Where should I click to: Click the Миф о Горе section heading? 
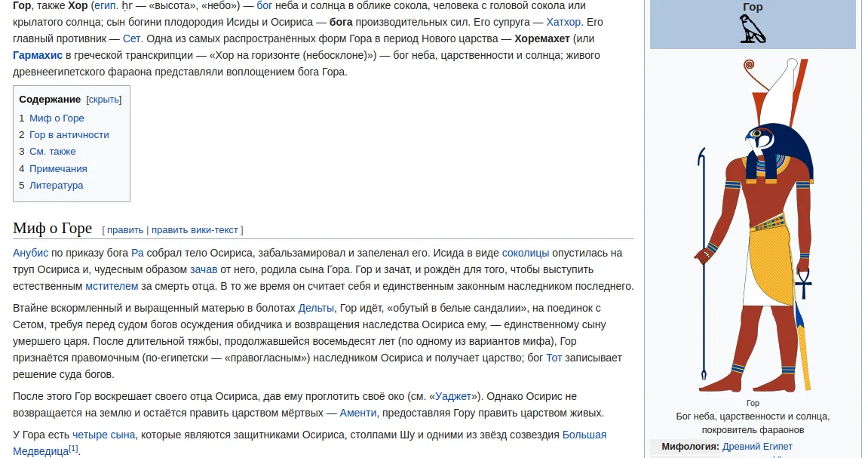point(53,228)
